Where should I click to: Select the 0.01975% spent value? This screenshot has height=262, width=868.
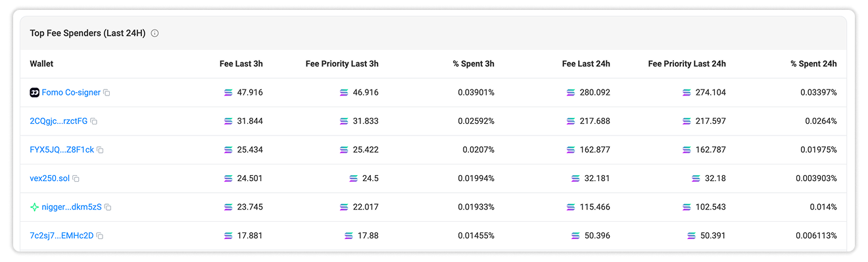819,150
